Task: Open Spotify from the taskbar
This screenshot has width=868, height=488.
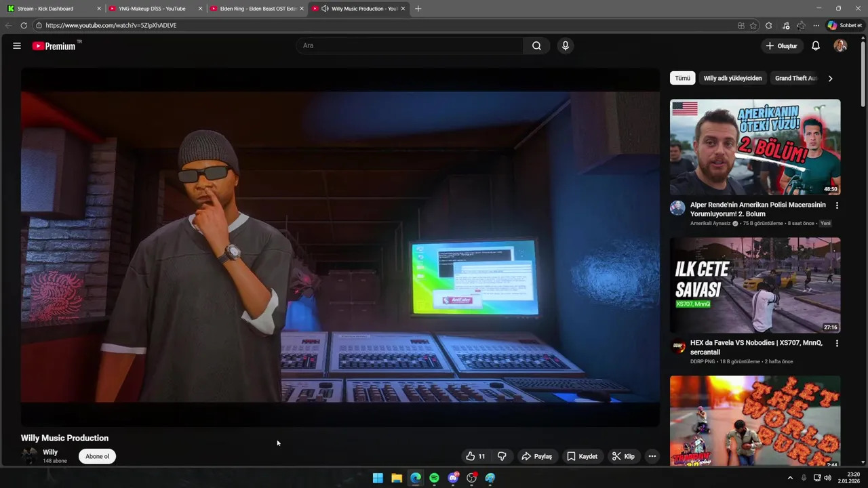Action: (434, 478)
